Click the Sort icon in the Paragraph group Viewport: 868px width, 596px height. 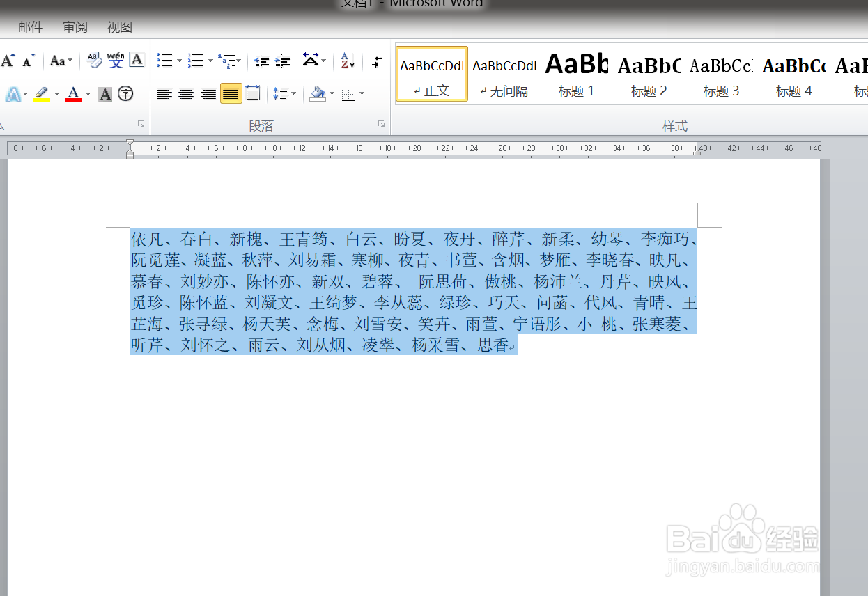tap(346, 61)
